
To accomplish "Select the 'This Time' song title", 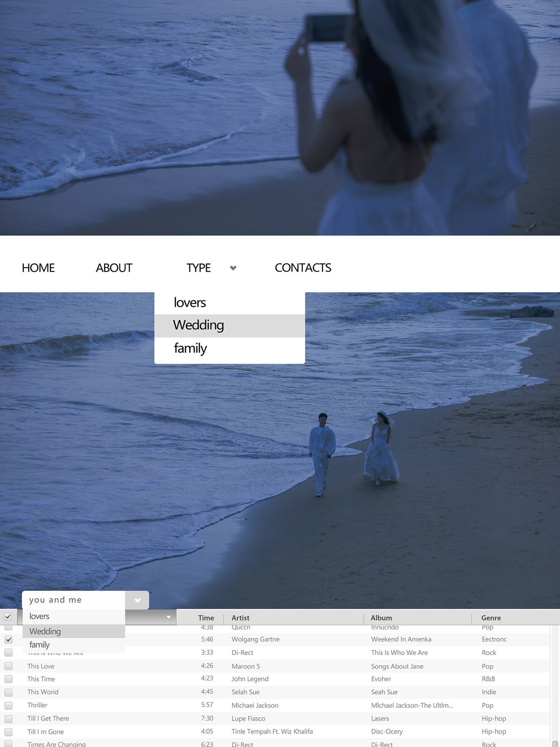I will [41, 679].
